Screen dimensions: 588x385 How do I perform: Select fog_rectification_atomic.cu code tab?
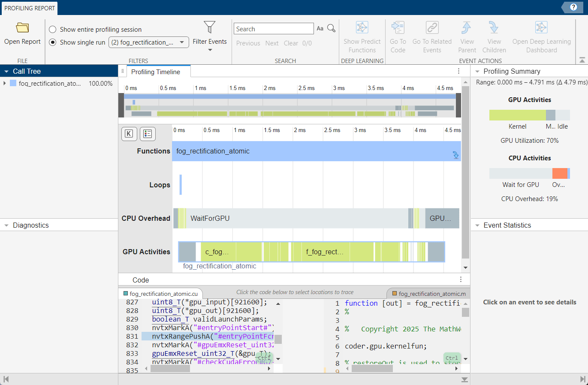[x=160, y=294]
